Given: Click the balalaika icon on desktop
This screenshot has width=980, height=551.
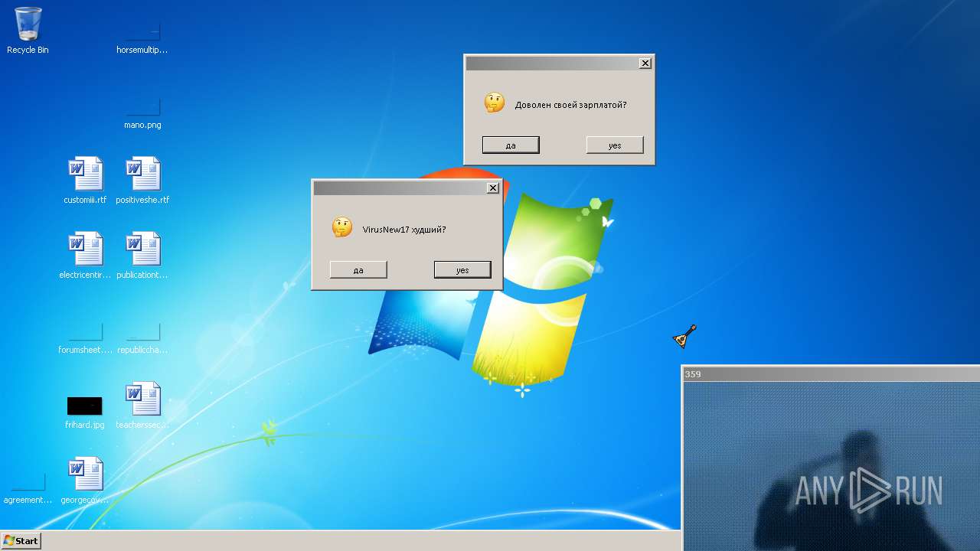Looking at the screenshot, I should (684, 336).
